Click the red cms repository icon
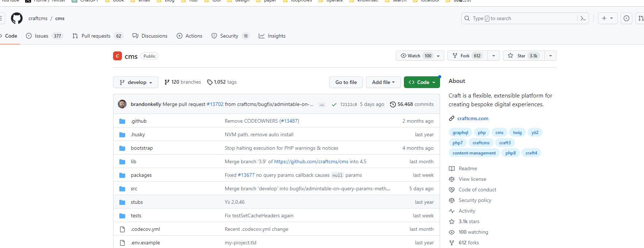Image resolution: width=644 pixels, height=248 pixels. (117, 56)
